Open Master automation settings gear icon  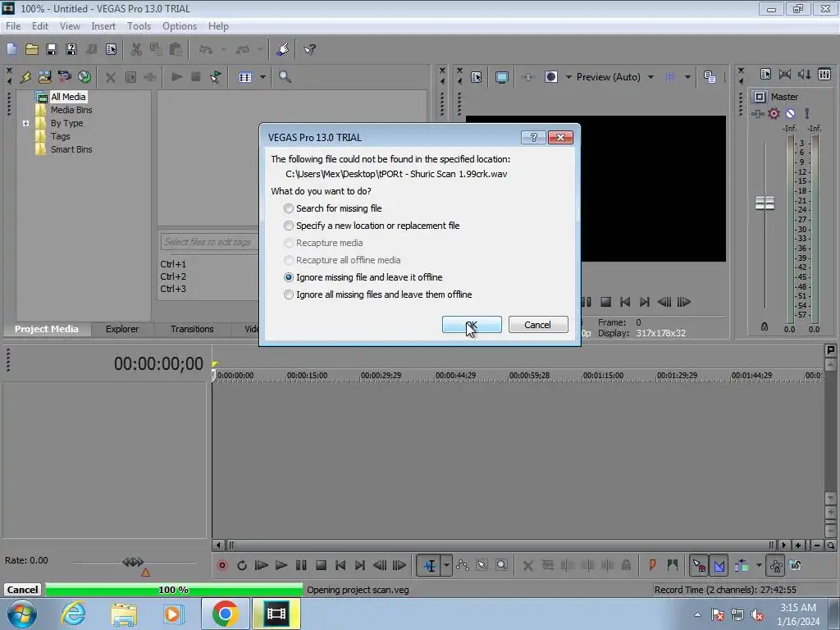[774, 113]
